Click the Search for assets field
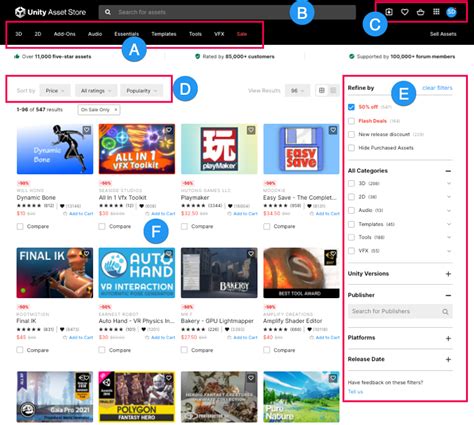 [227, 12]
